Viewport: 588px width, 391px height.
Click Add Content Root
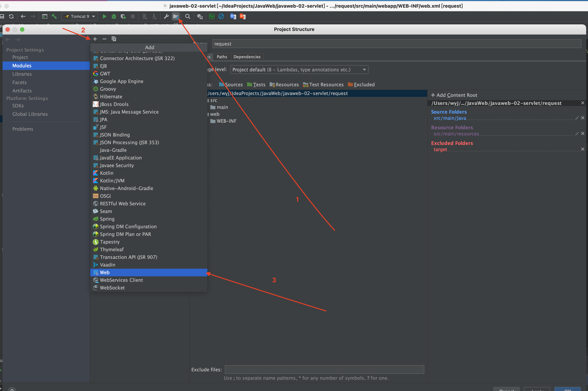(x=454, y=95)
